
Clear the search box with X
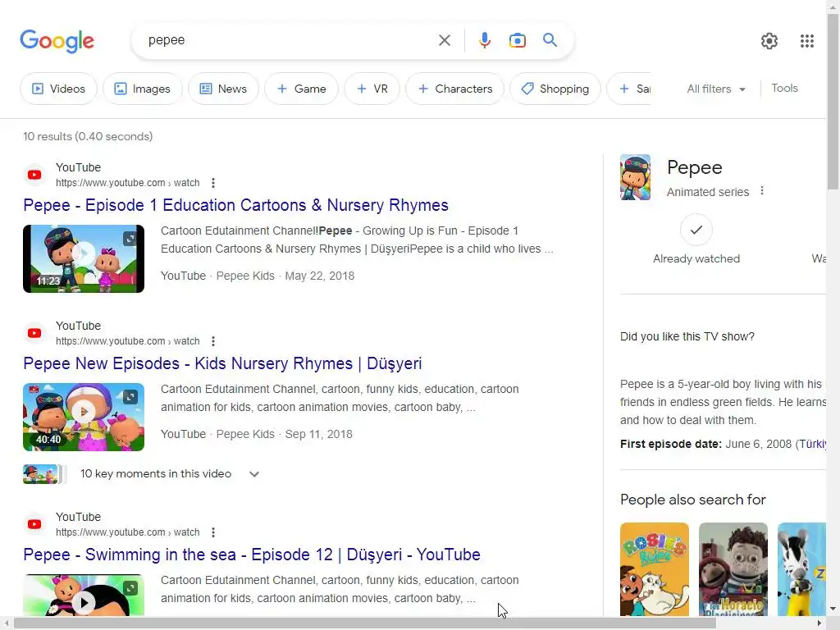tap(444, 40)
